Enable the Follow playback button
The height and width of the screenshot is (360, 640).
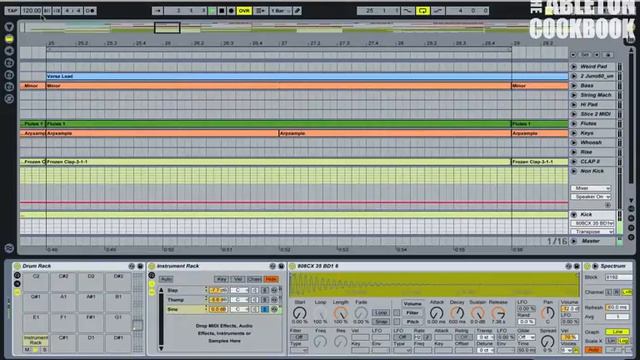pos(158,11)
